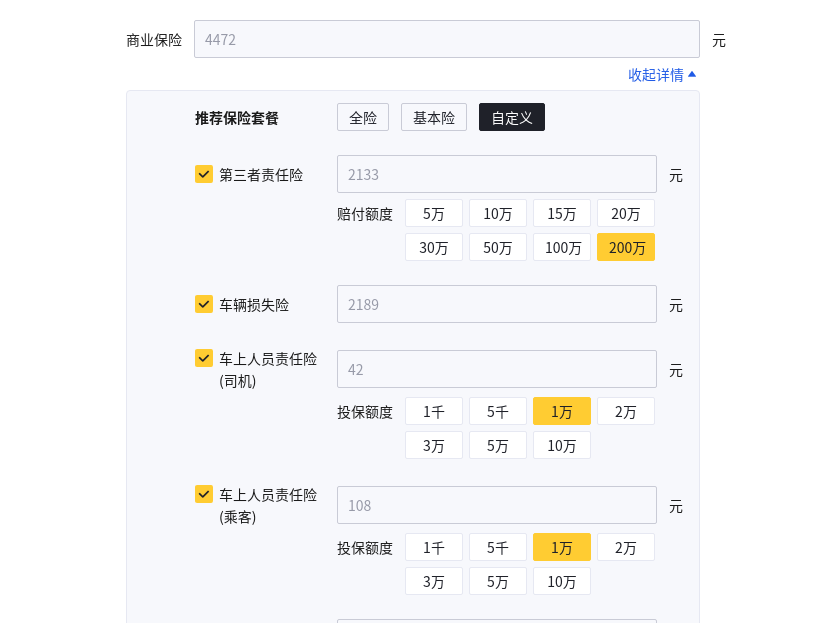
Task: Click the passenger liability 108 input field
Action: click(x=496, y=506)
